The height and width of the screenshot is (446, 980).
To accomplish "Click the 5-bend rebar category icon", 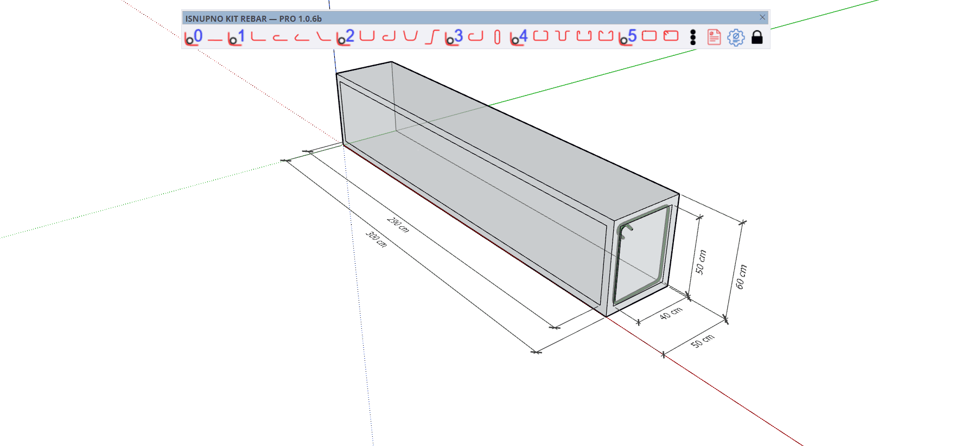I will (x=628, y=37).
